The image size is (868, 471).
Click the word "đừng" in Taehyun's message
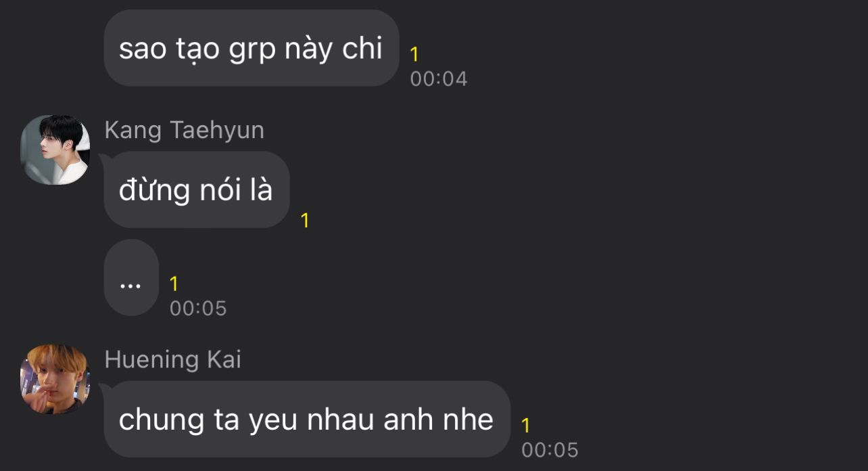click(x=145, y=190)
